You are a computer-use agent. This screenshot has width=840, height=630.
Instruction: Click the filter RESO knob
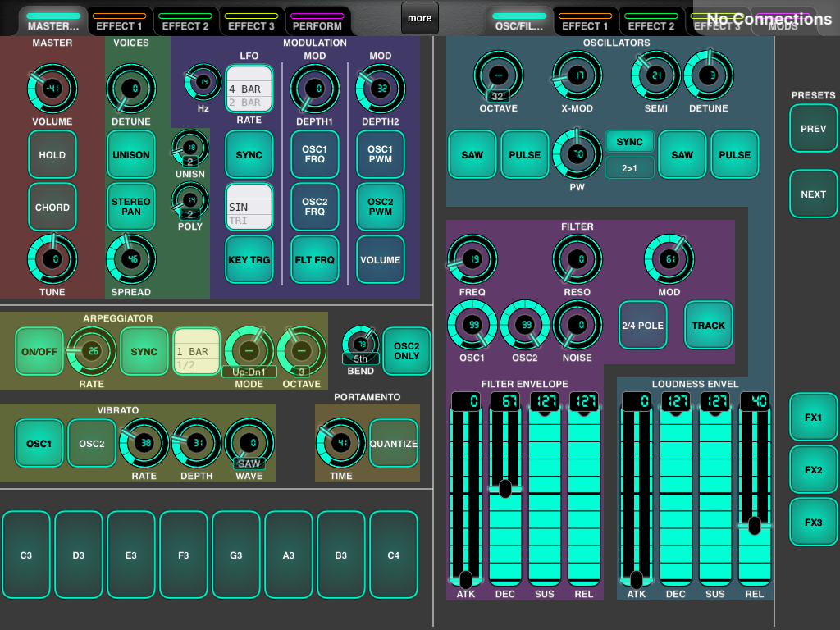(x=577, y=259)
